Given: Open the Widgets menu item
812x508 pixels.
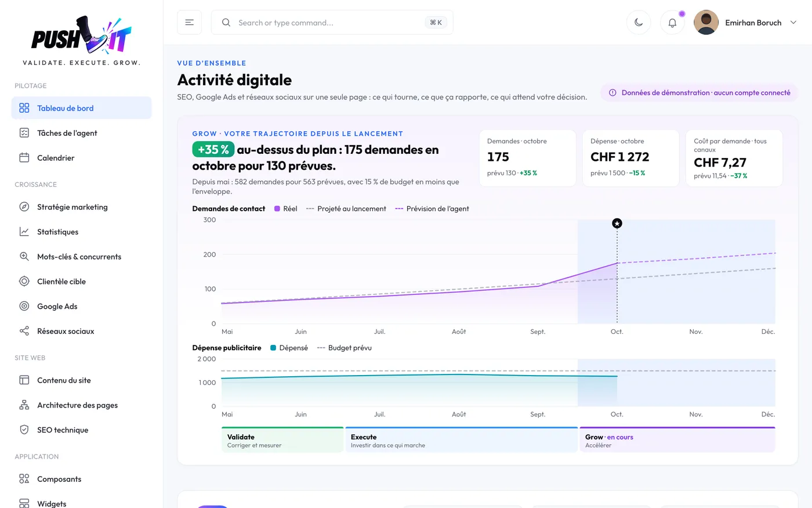Looking at the screenshot, I should [81, 503].
